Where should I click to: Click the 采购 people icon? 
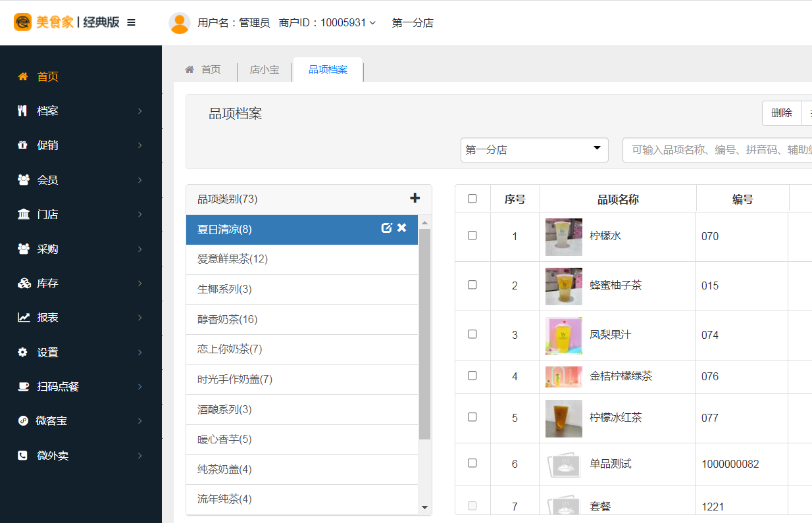click(24, 249)
